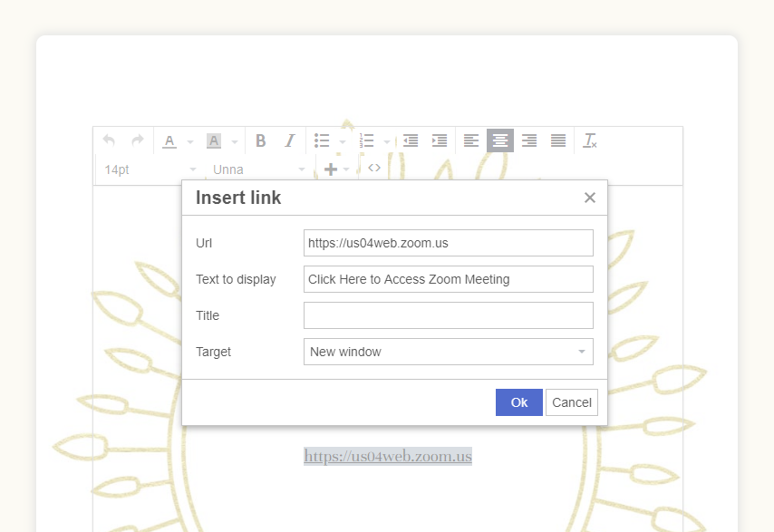Screen dimensions: 774x532
Task: Open the Target dropdown showing New window
Action: 448,352
